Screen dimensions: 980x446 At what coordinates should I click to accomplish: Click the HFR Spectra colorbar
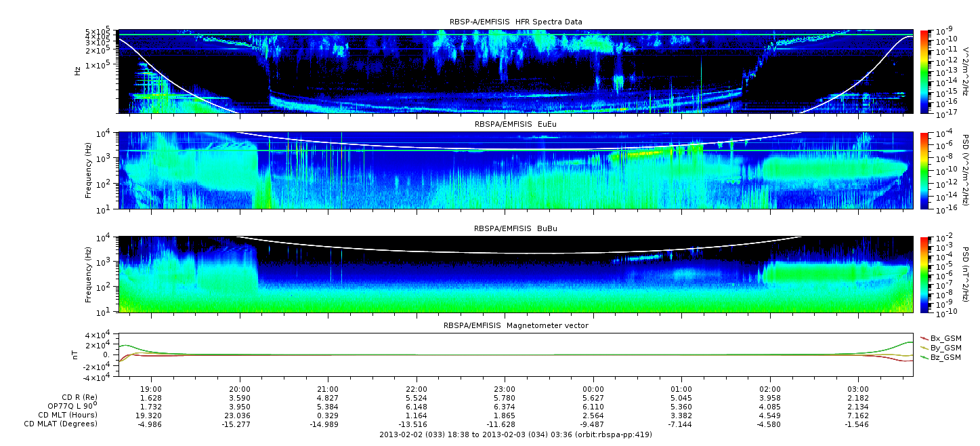pyautogui.click(x=924, y=71)
